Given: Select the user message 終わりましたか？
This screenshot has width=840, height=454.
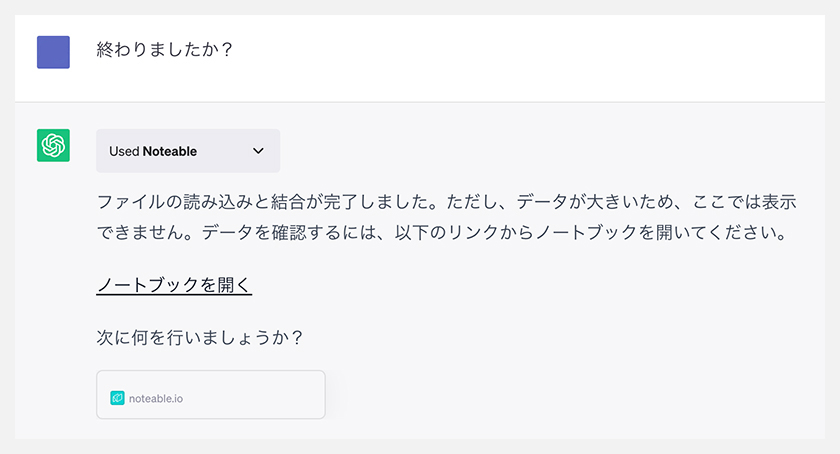Looking at the screenshot, I should pos(164,50).
